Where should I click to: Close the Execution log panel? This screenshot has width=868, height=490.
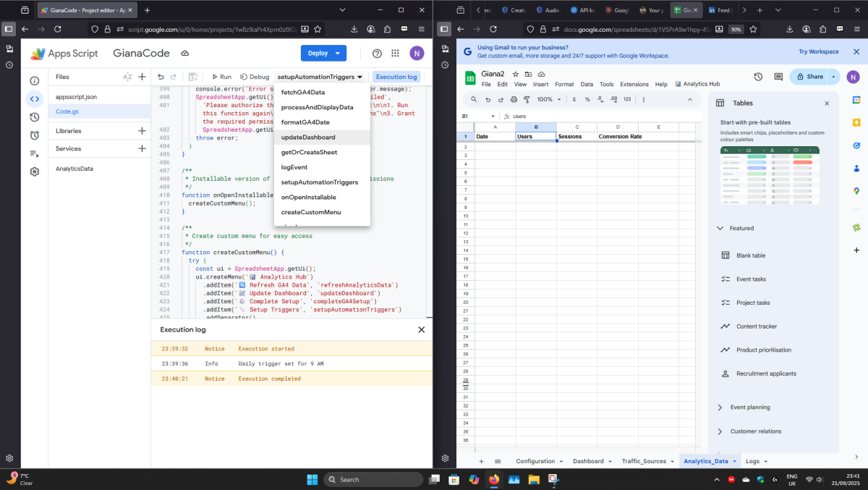pos(421,329)
